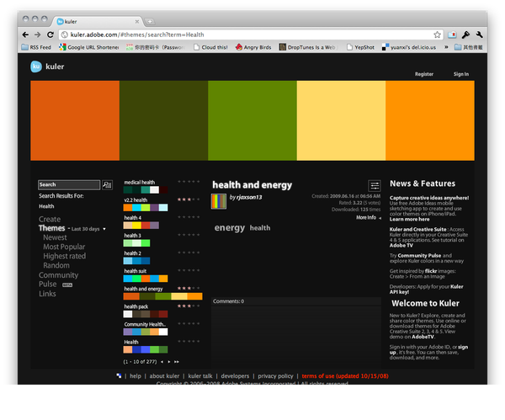Rate the v2.2 health theme stars

[189, 199]
